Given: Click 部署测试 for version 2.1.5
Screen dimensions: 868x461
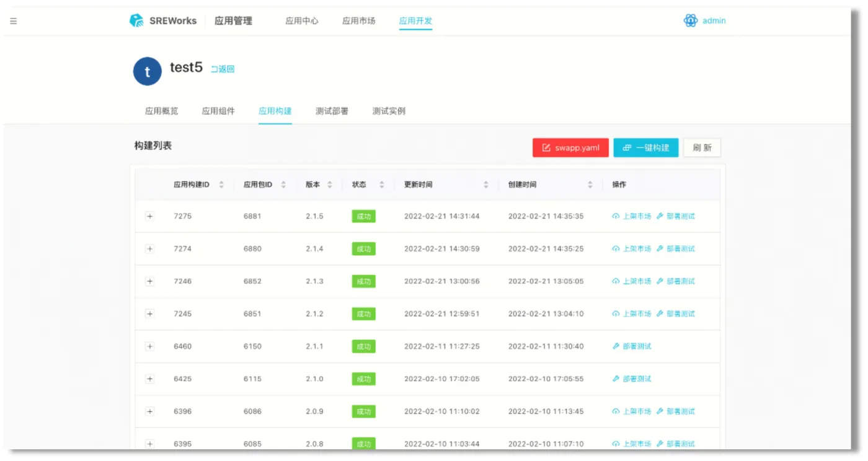Looking at the screenshot, I should coord(676,216).
